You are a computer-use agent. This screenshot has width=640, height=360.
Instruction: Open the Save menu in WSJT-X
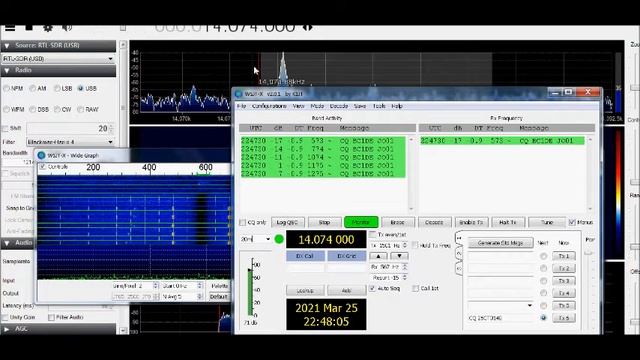[360, 106]
